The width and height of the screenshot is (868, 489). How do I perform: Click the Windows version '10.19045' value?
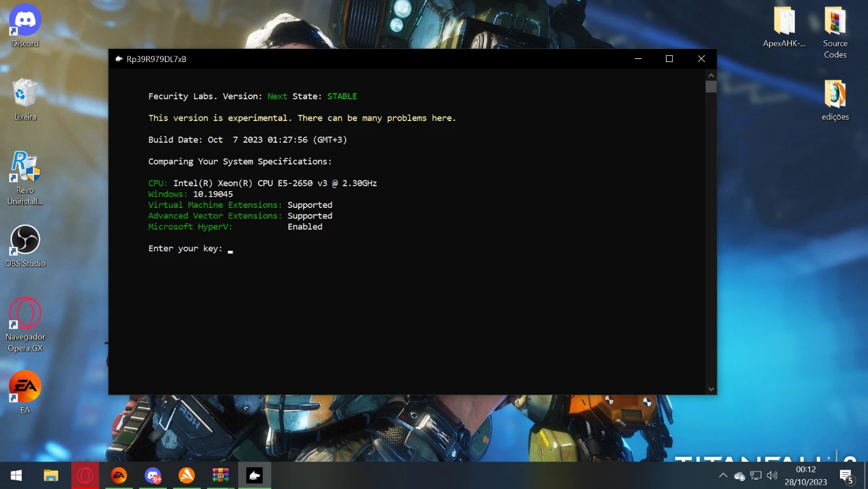point(213,194)
